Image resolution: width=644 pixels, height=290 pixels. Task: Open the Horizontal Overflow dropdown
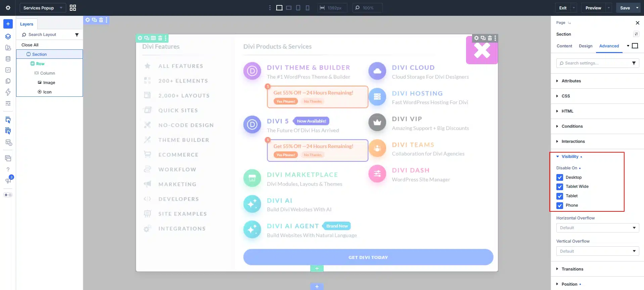coord(598,228)
